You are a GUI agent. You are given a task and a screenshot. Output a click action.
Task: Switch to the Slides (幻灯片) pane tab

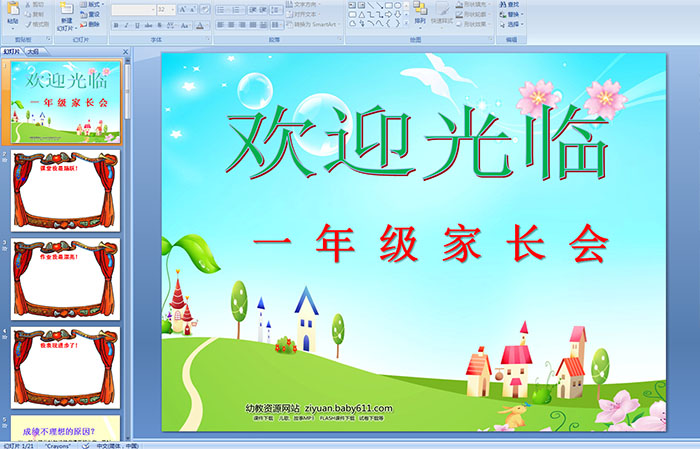pyautogui.click(x=12, y=52)
